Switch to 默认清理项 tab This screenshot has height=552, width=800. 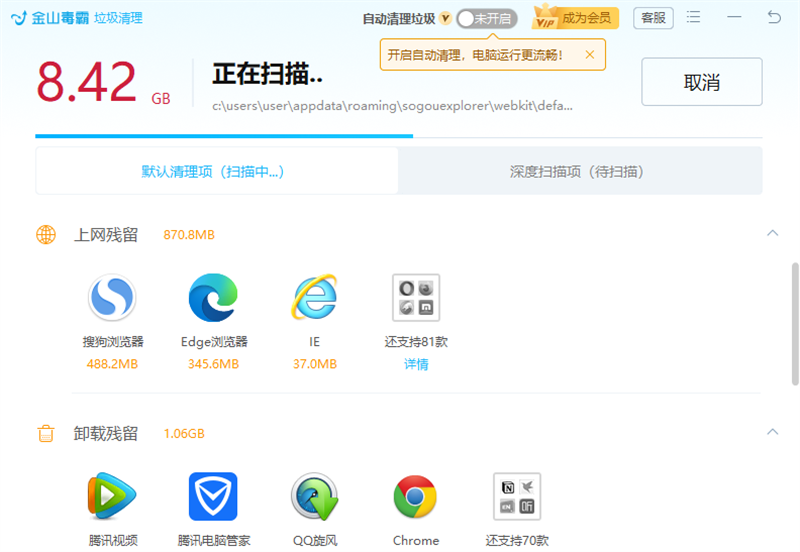coord(214,171)
